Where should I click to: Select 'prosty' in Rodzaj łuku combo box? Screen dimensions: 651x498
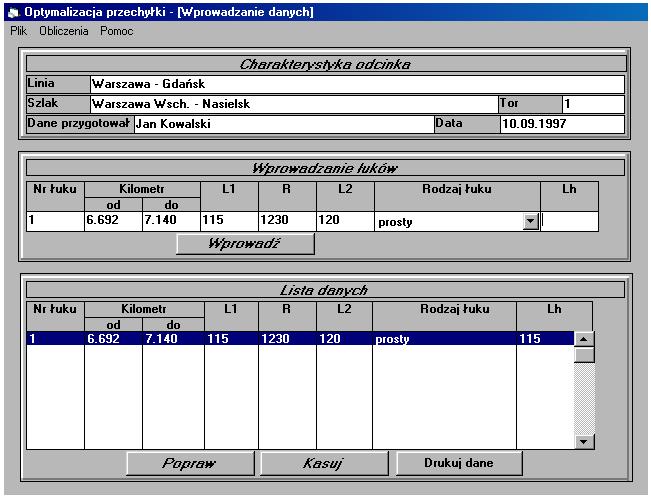(457, 221)
